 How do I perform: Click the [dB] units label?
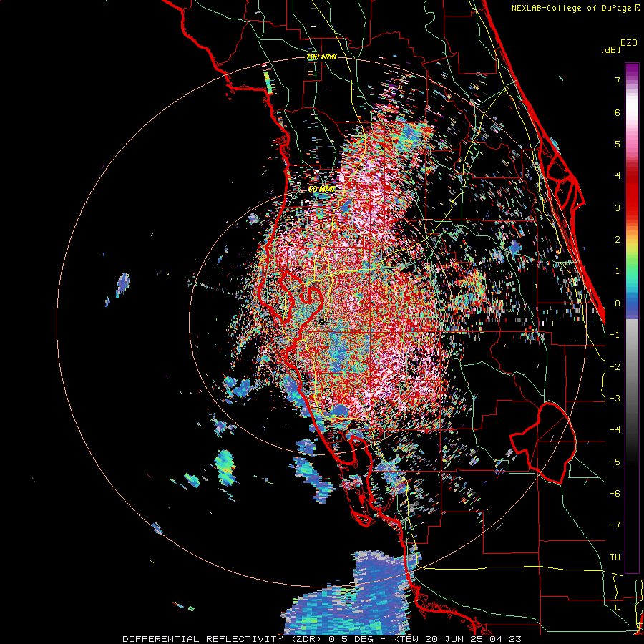point(611,49)
